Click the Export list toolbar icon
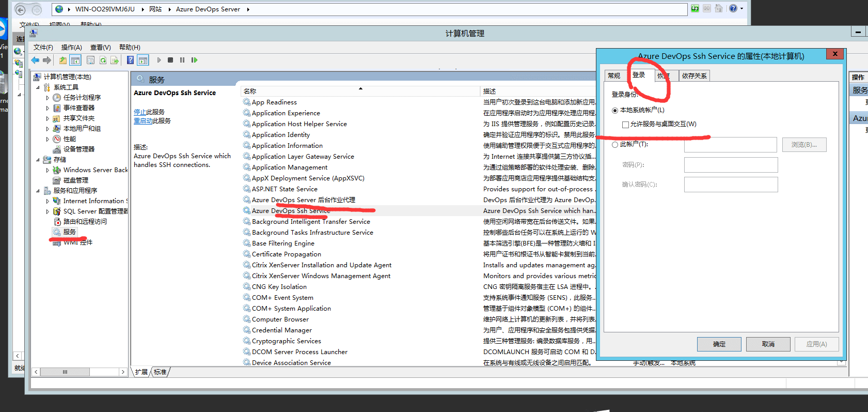 (115, 60)
